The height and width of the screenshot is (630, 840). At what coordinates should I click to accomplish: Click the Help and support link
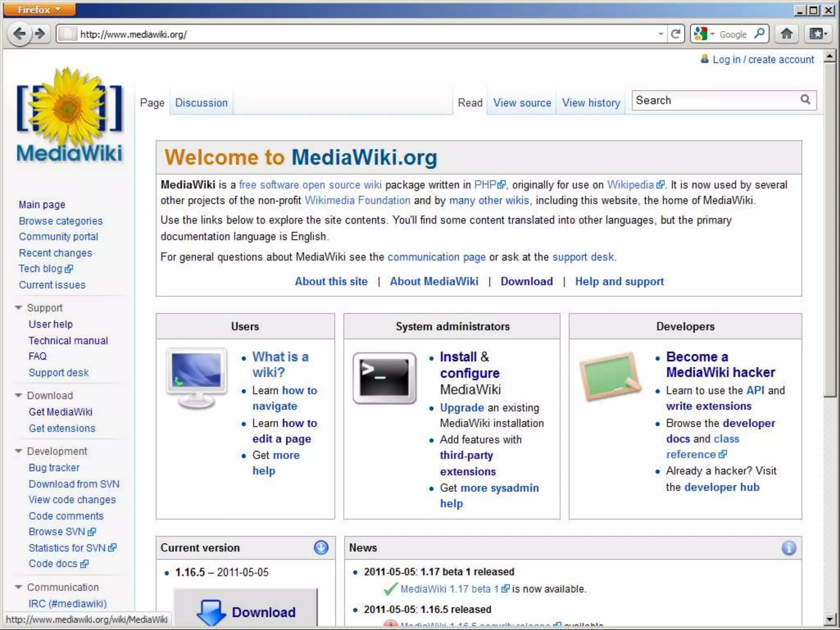point(619,281)
